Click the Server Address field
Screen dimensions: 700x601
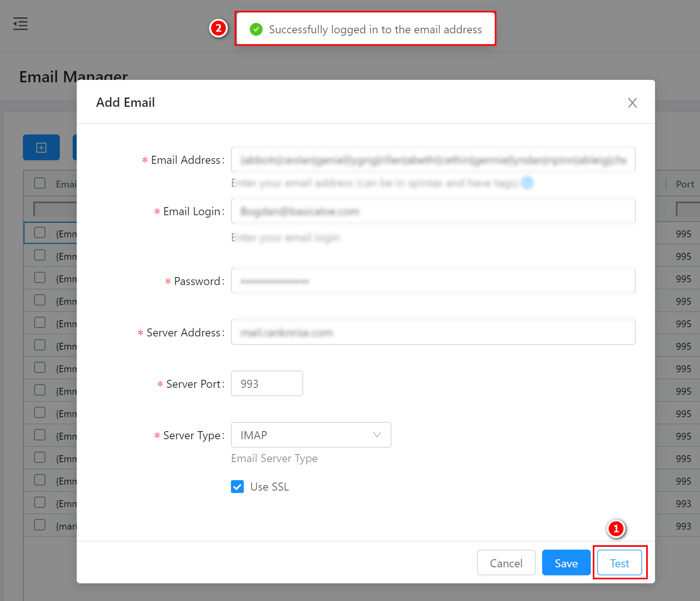pyautogui.click(x=433, y=332)
